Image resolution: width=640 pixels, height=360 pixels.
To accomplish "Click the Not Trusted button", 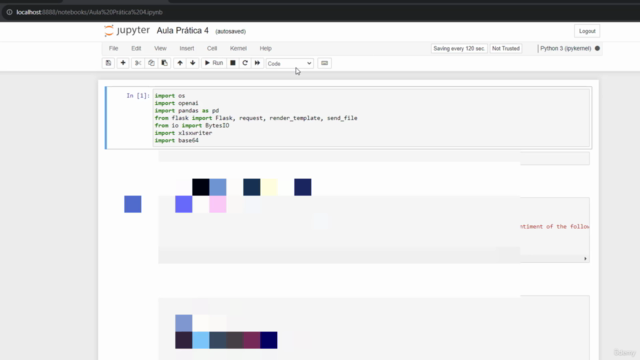I will pos(506,49).
